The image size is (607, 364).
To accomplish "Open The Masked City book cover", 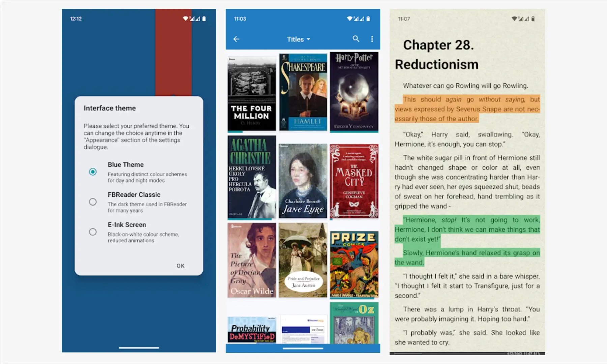I will coord(354,181).
